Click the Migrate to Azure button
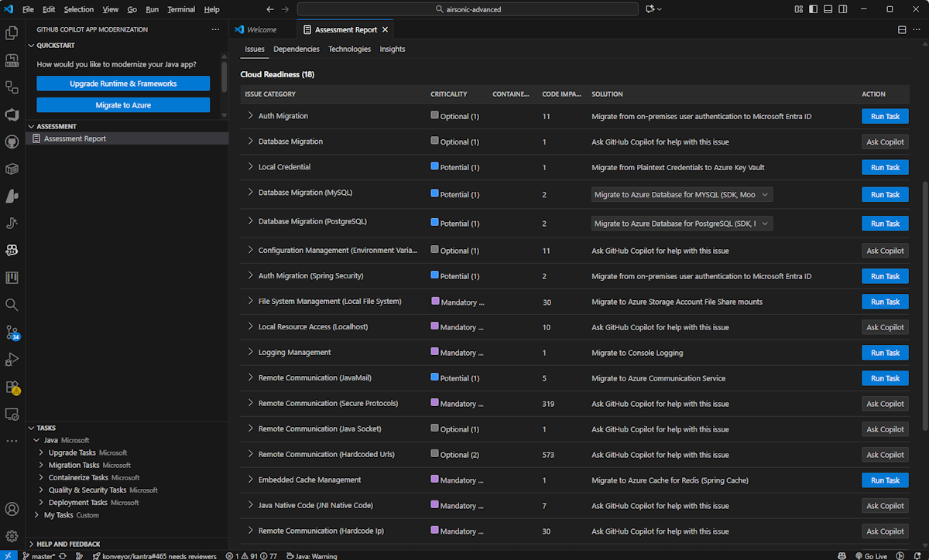 click(x=123, y=105)
